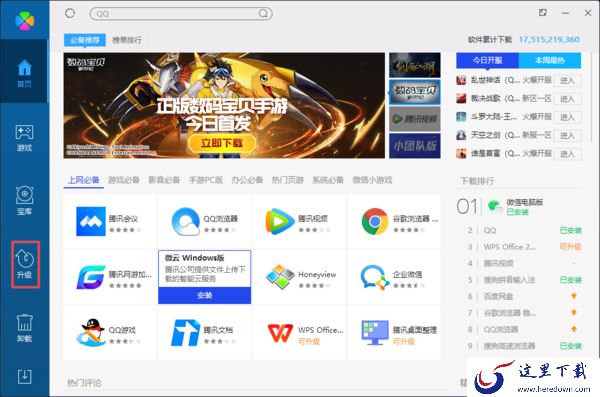Click 进入 button for 裁决战歌 row
The image size is (600, 397).
pos(567,99)
